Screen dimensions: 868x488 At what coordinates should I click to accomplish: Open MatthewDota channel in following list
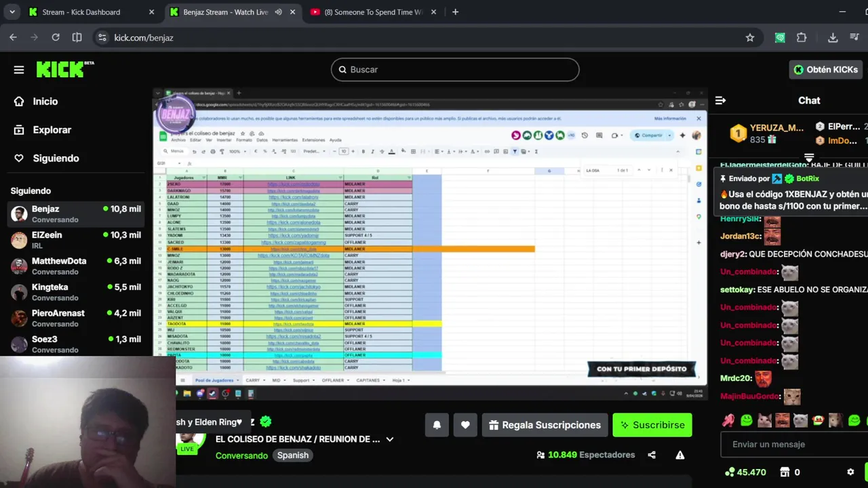point(77,266)
